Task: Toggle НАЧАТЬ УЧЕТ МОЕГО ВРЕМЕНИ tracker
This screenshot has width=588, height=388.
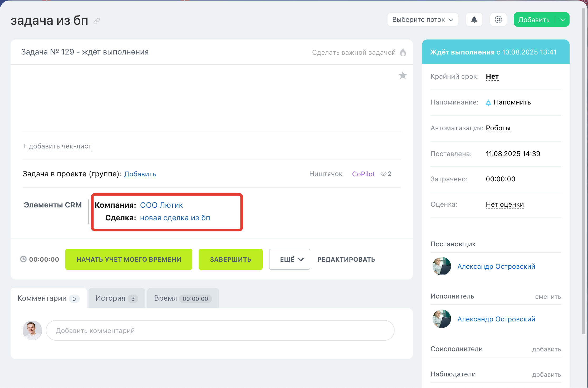Action: pyautogui.click(x=129, y=259)
